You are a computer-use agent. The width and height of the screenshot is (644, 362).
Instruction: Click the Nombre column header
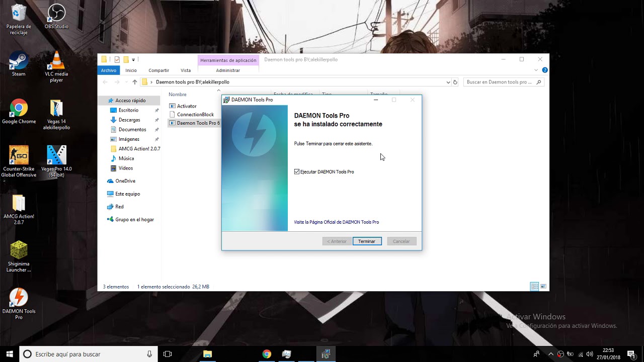pos(178,95)
